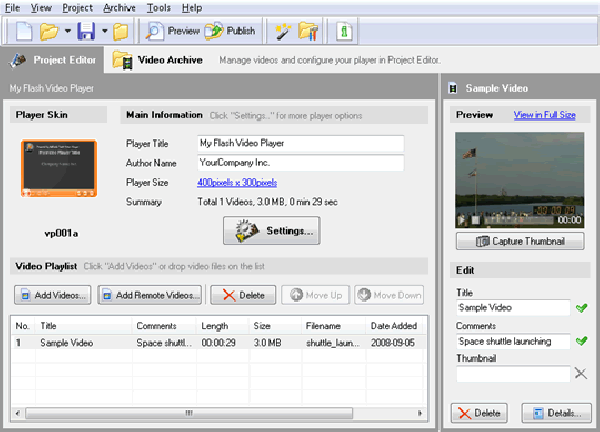
Task: Sort playlist by the No. column header
Action: [x=23, y=326]
